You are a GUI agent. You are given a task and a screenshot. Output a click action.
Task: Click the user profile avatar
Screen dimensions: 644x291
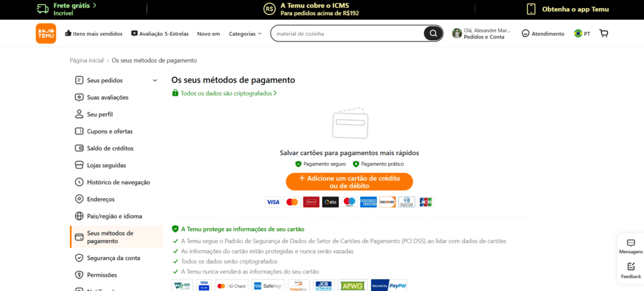pos(457,33)
